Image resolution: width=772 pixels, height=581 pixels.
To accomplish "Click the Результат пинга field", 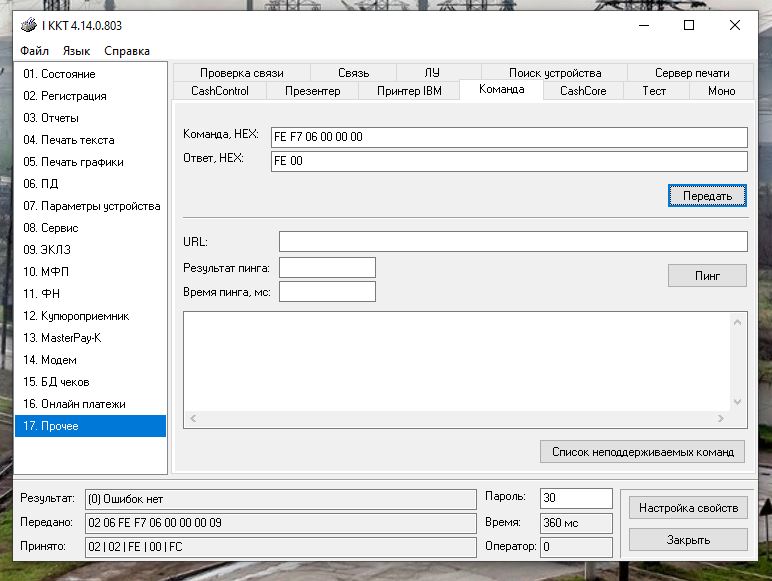I will pos(327,268).
